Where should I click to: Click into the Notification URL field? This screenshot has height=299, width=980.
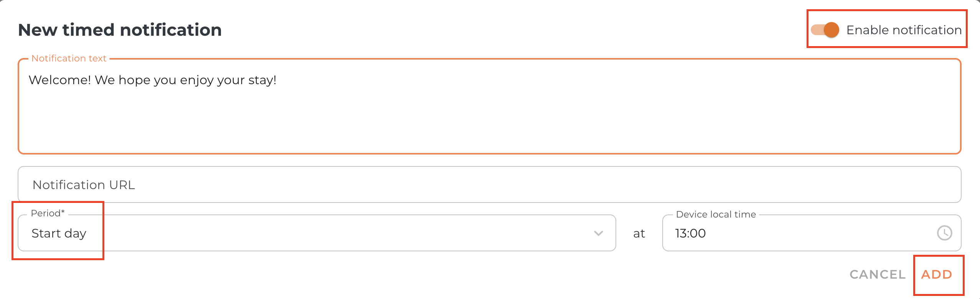(489, 185)
